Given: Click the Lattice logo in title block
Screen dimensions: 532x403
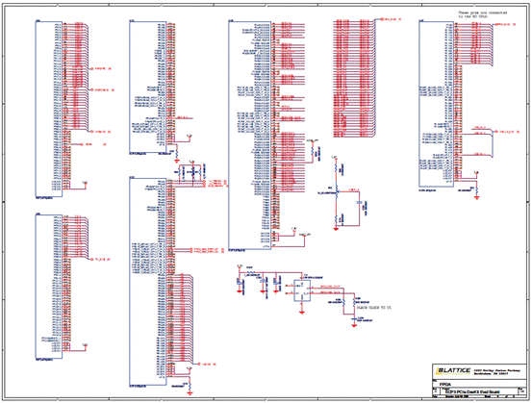Looking at the screenshot, I should coord(453,371).
